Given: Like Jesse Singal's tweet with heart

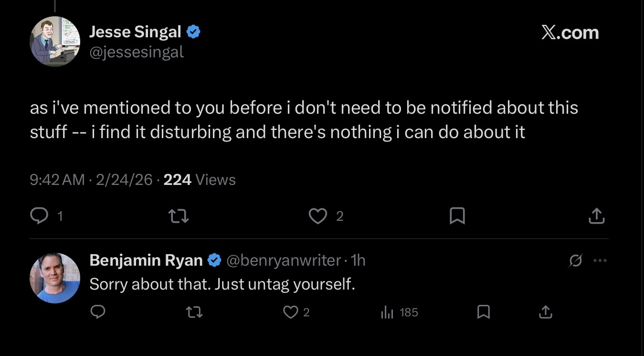Looking at the screenshot, I should 317,216.
